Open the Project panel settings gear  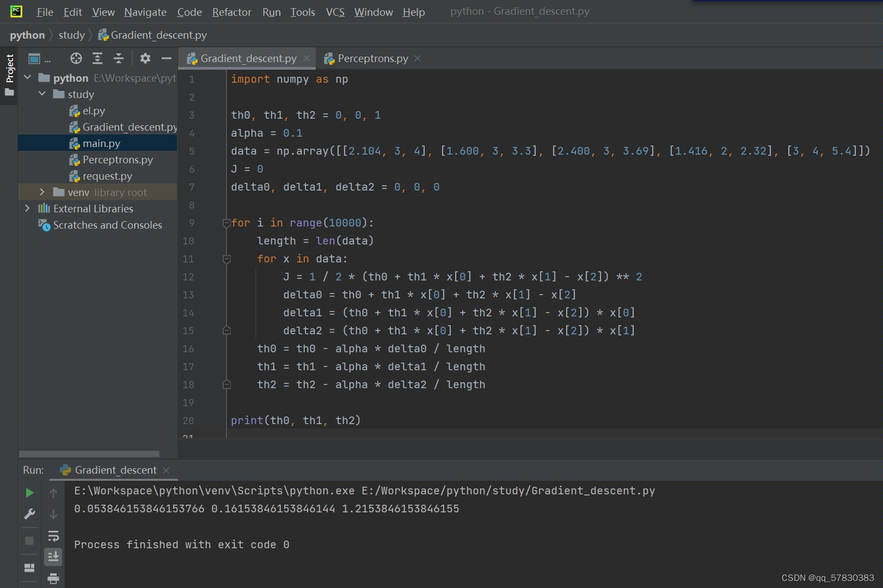(x=145, y=58)
